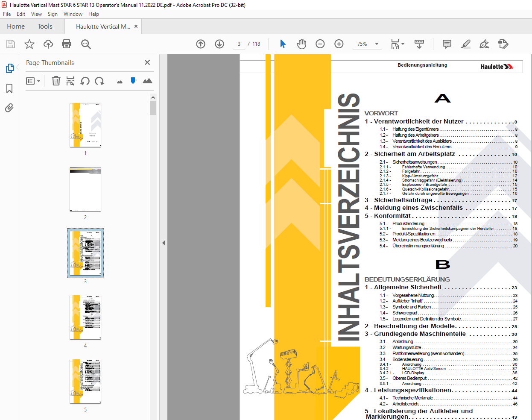Image resolution: width=532 pixels, height=420 pixels.
Task: Zoom in with plus button
Action: 339,44
